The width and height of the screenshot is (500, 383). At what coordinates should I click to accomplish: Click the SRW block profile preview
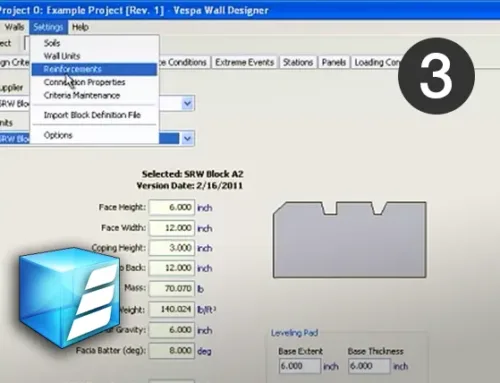pyautogui.click(x=349, y=240)
